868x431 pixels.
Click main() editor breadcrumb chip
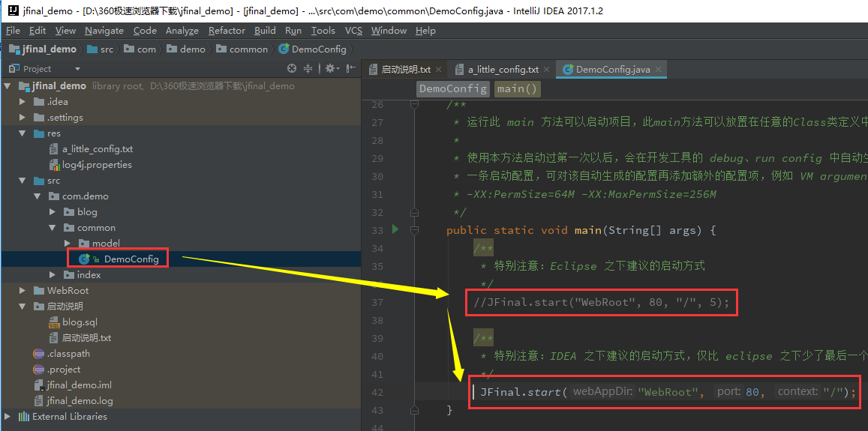(x=517, y=88)
